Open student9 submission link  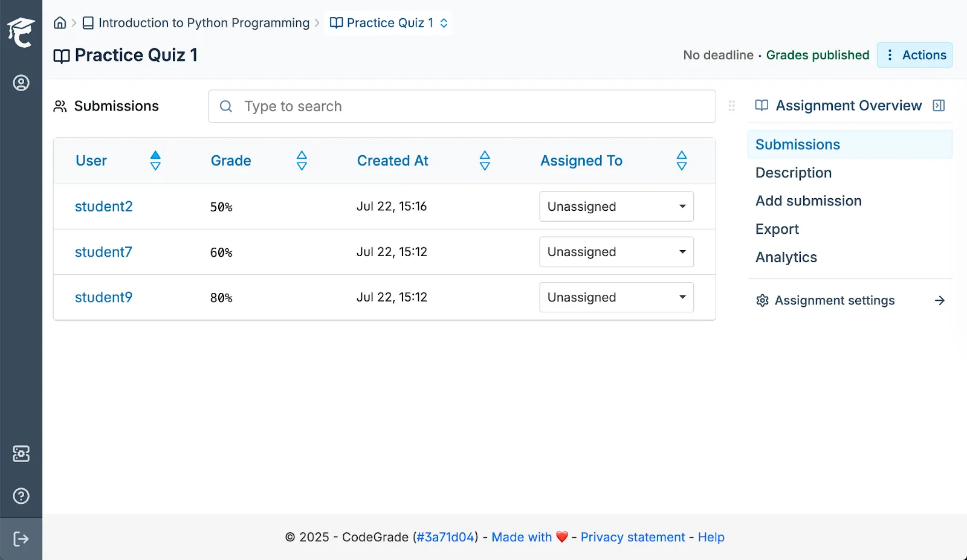103,297
